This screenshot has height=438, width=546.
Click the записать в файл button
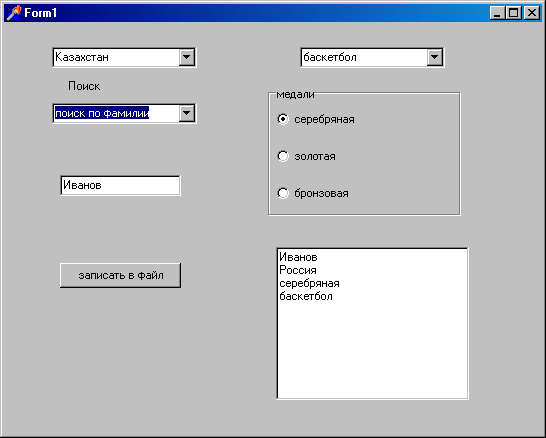(x=120, y=275)
